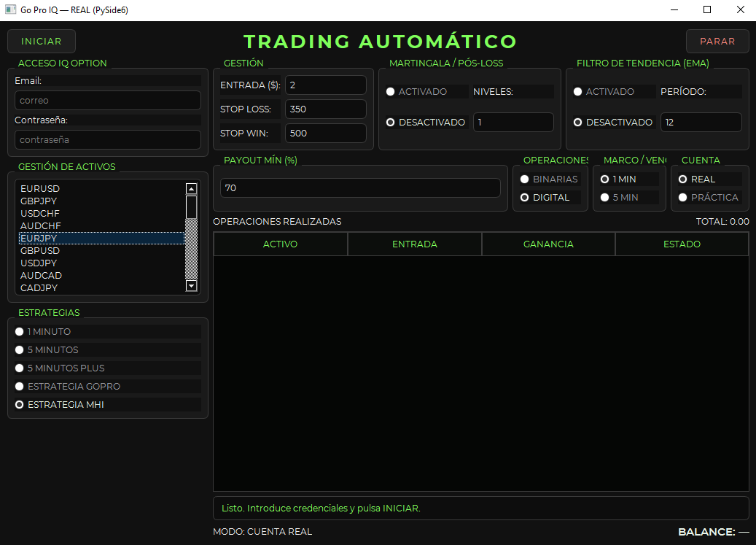Click the status message 'Listo. Introduce credenciales'
Viewport: 756px width, 545px height.
(321, 509)
